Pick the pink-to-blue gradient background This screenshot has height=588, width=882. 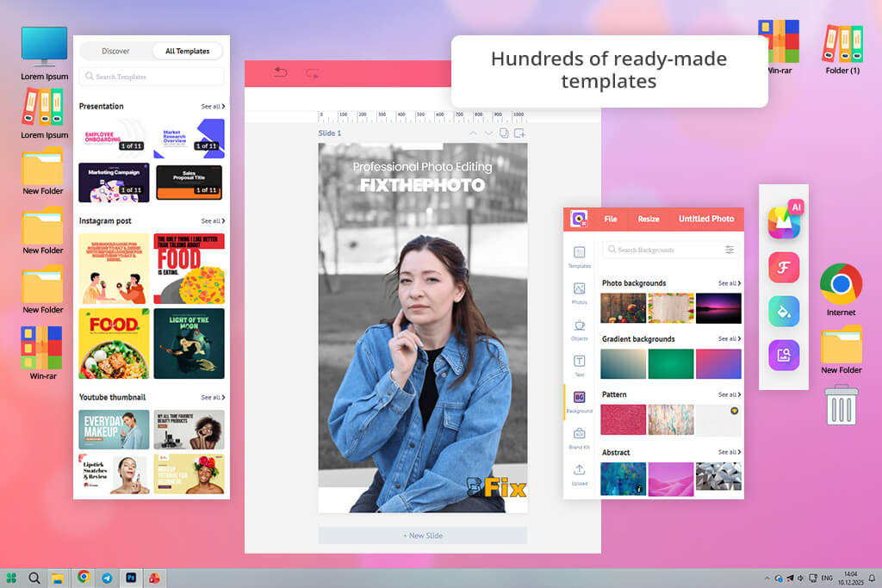(718, 363)
